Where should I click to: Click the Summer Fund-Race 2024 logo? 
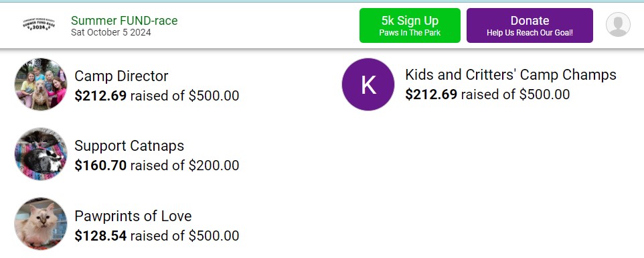tap(39, 25)
